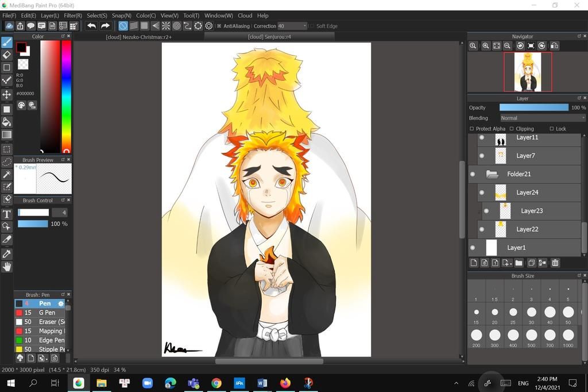Image resolution: width=588 pixels, height=392 pixels.
Task: Select the Hand pan tool
Action: (7, 267)
